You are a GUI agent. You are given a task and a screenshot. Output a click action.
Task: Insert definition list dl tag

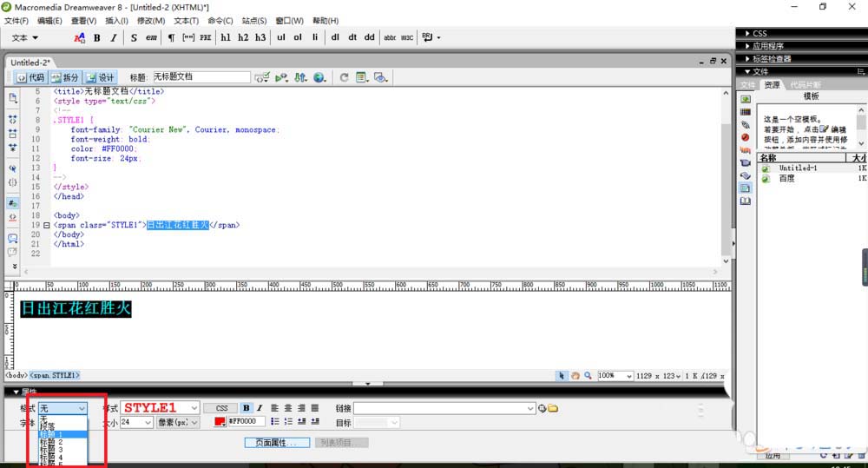335,37
